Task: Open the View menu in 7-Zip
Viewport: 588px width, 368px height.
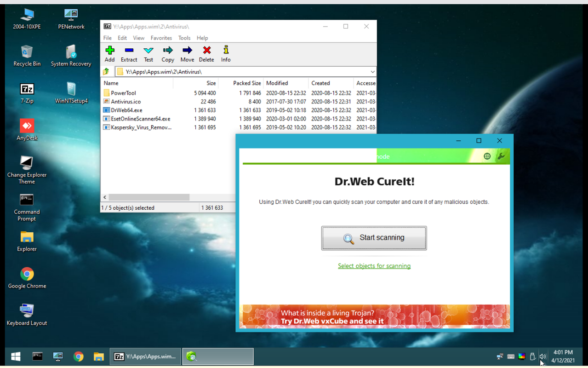Action: tap(138, 38)
